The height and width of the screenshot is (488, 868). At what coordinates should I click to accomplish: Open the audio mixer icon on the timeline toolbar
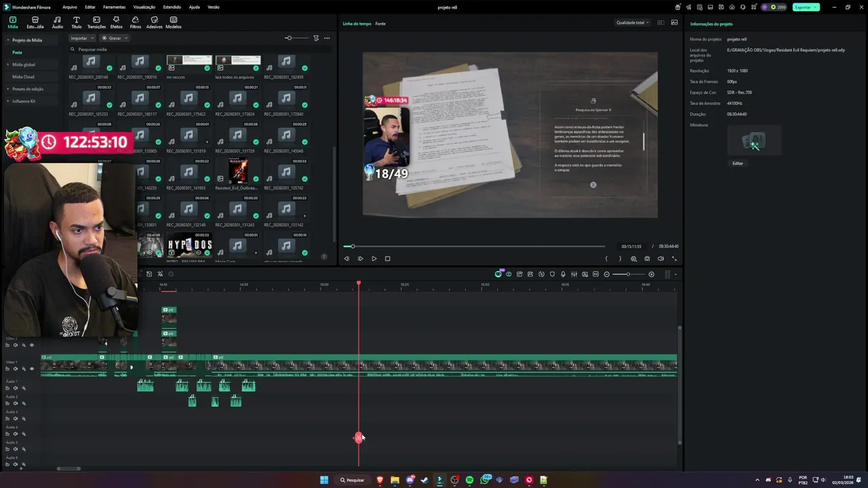574,274
